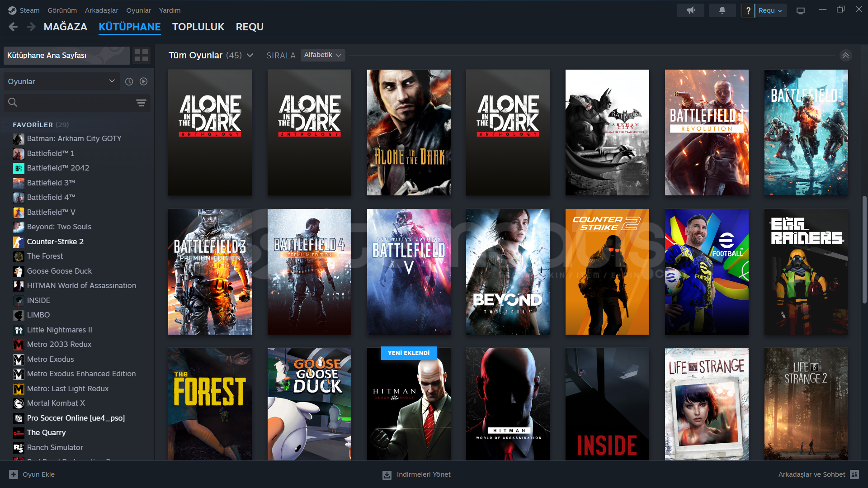This screenshot has height=488, width=868.
Task: Click the Add Game plus icon
Action: 14,474
